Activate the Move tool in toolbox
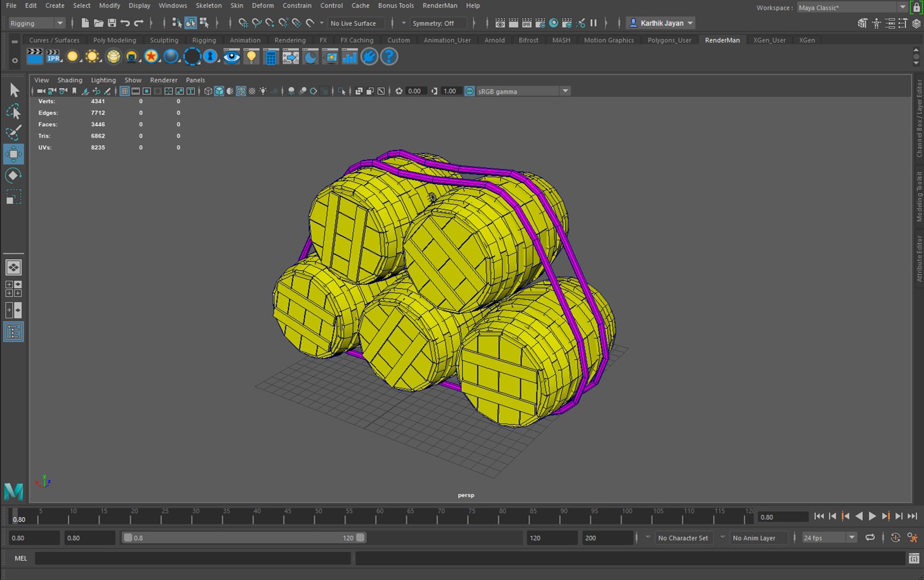Screen dimensions: 924x580 13,154
